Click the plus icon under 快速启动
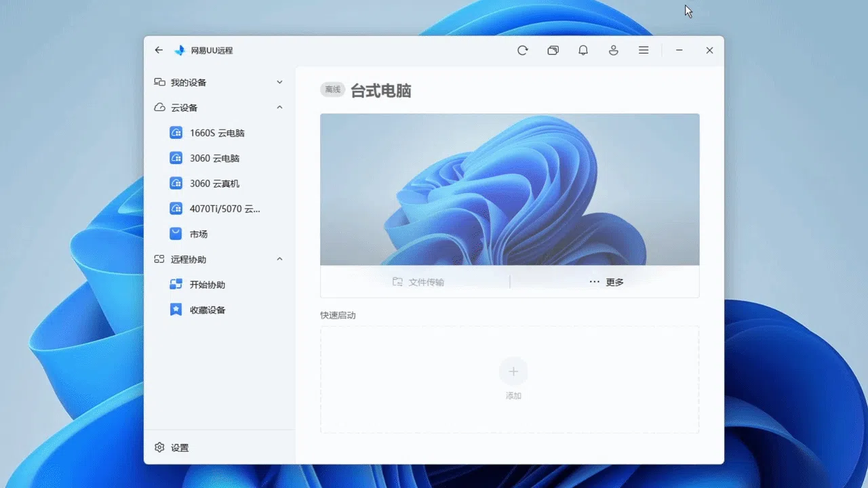 click(x=513, y=371)
